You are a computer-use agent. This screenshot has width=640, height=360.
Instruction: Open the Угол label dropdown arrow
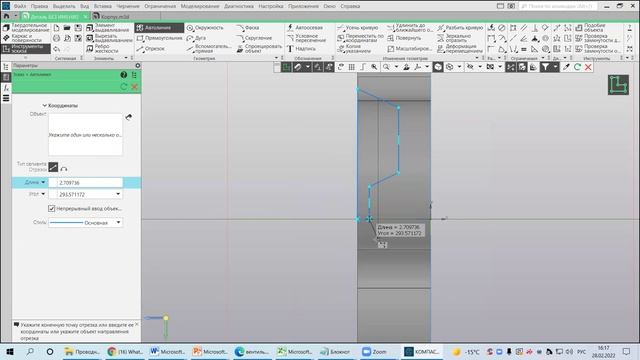43,194
